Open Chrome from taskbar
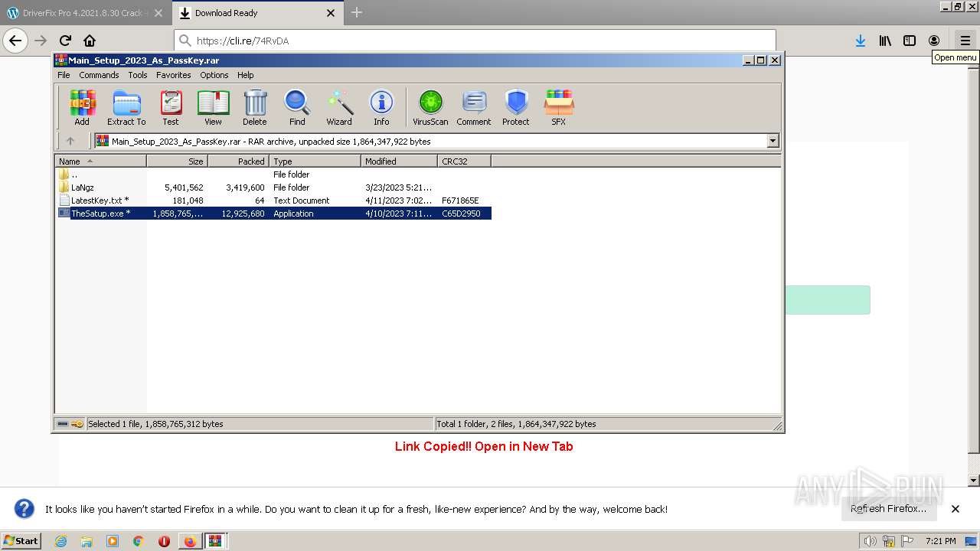 click(x=139, y=541)
